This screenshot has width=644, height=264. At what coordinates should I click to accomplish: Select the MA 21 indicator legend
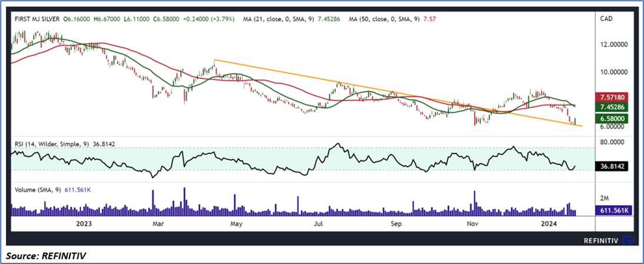click(292, 19)
